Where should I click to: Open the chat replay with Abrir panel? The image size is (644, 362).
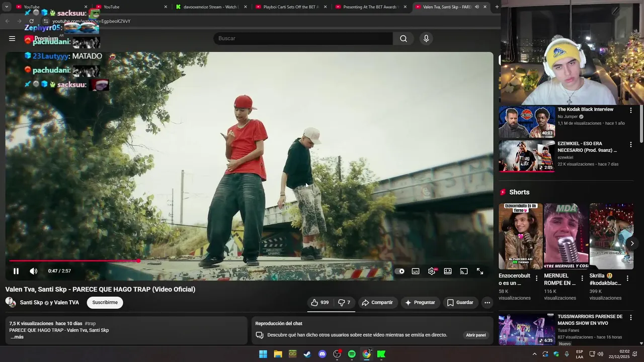click(475, 335)
